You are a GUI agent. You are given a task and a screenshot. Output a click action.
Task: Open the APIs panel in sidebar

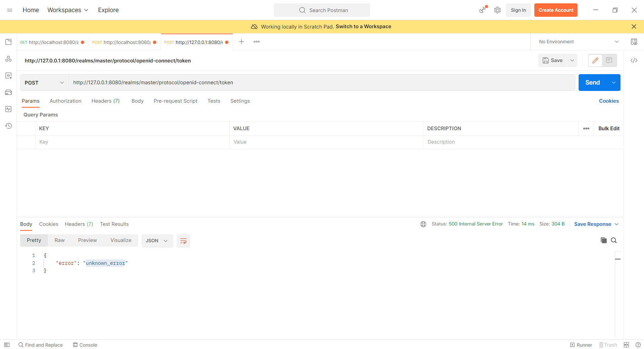pyautogui.click(x=8, y=59)
